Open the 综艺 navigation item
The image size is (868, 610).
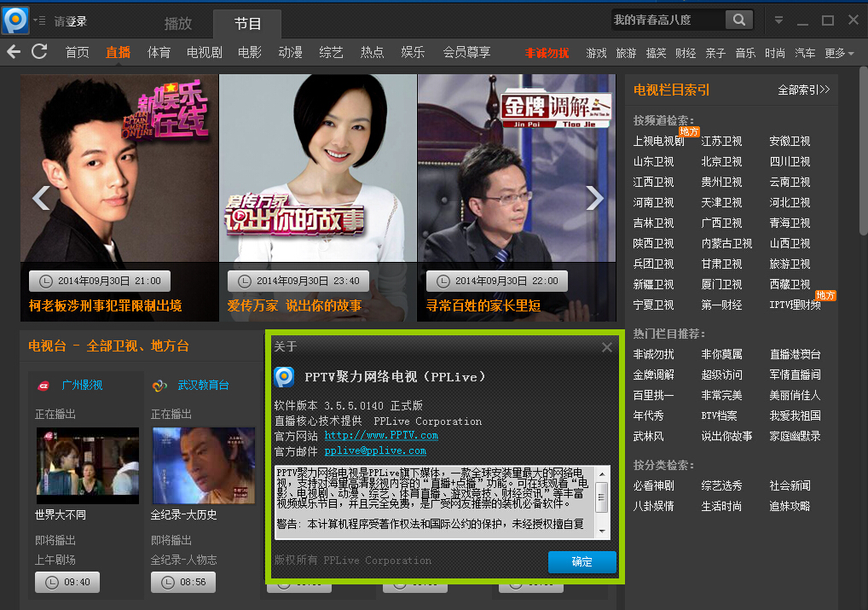[x=331, y=53]
